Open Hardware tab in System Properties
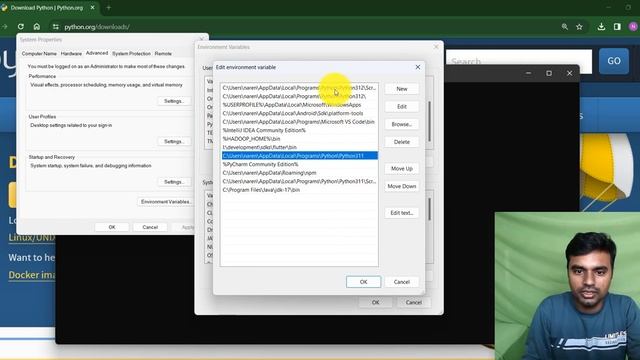Image resolution: width=640 pixels, height=360 pixels. [x=71, y=53]
